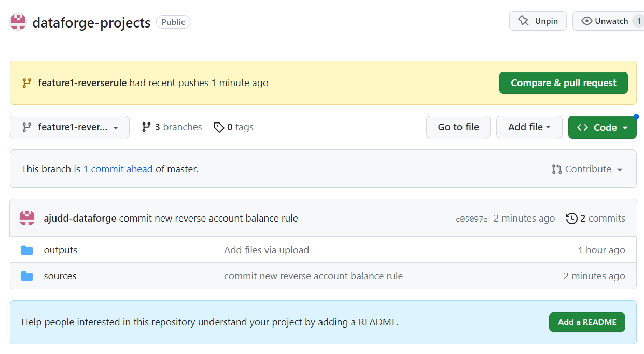
Task: Open the feature1-rever... branch selector dropdown
Action: point(69,127)
